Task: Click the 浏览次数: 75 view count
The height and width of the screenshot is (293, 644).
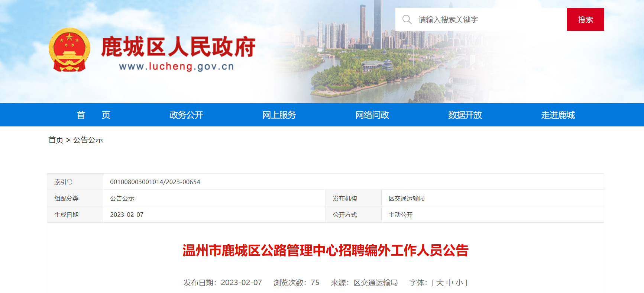Action: tap(296, 283)
